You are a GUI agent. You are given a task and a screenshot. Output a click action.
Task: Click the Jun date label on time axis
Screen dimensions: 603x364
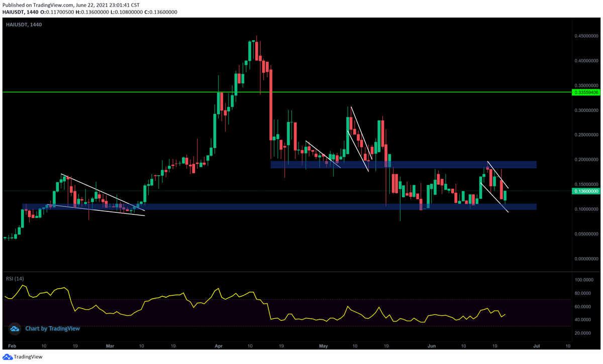tap(431, 346)
